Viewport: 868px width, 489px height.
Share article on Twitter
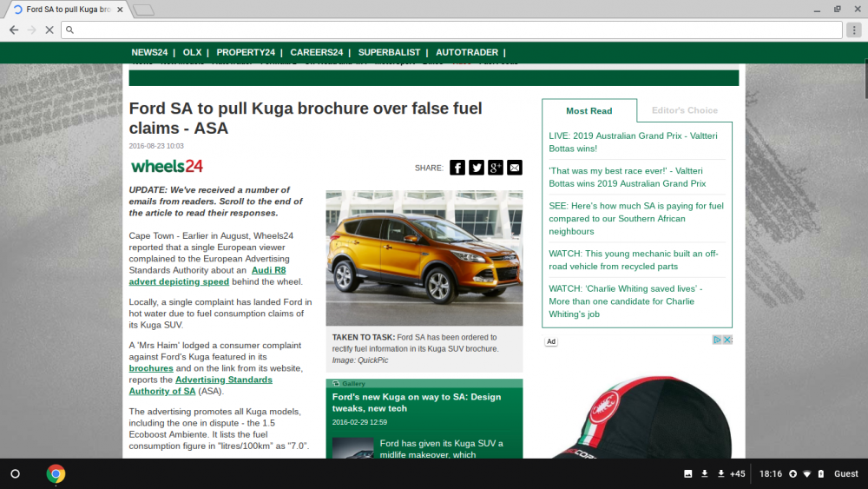point(477,168)
